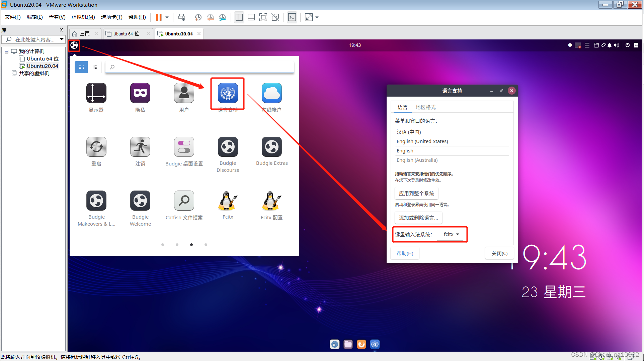The height and width of the screenshot is (361, 644).
Task: Open the 用户 users settings icon
Action: tap(184, 93)
